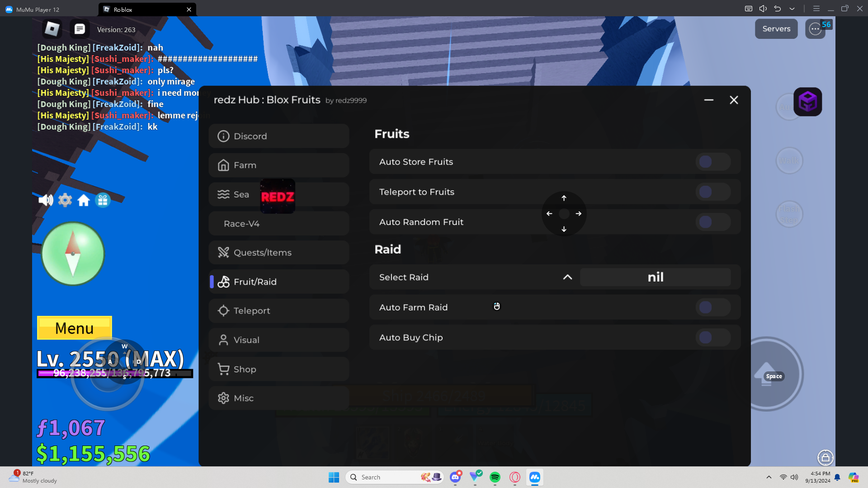Click the REDZ logo badge

point(278,197)
